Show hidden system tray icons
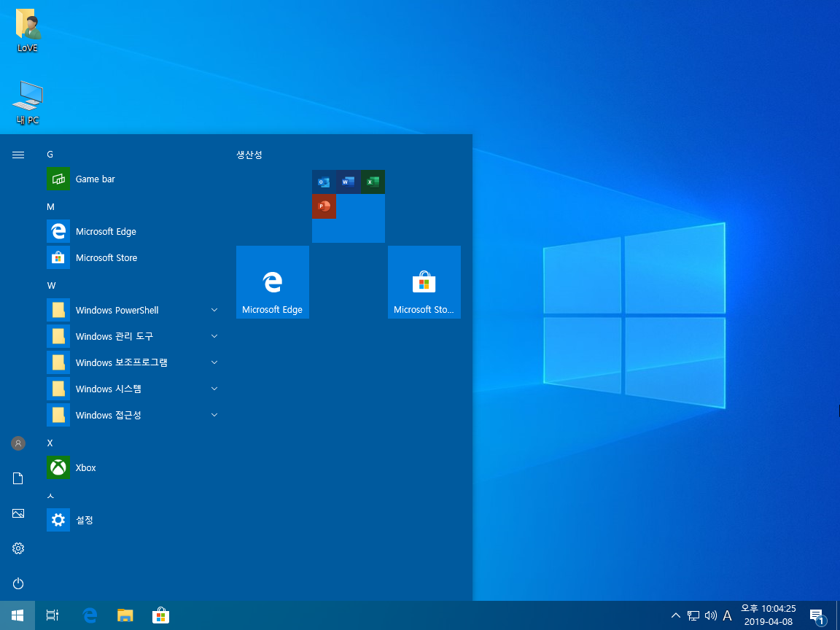 [x=676, y=615]
